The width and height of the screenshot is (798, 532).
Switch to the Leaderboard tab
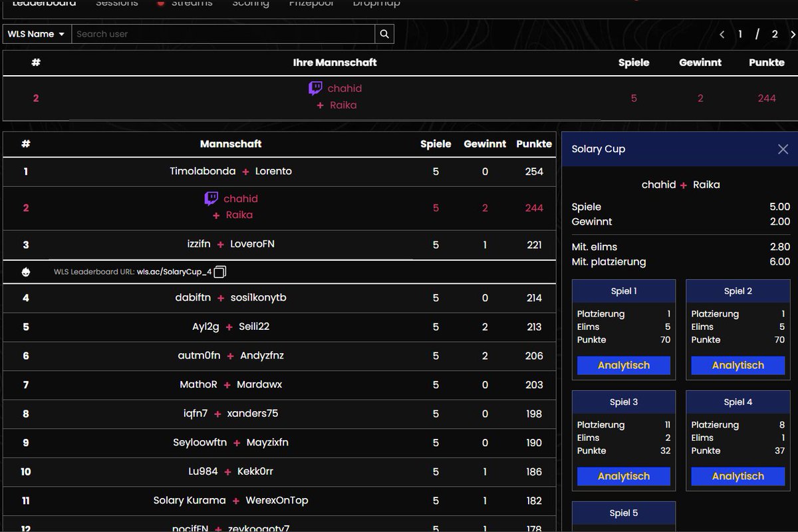tap(44, 3)
